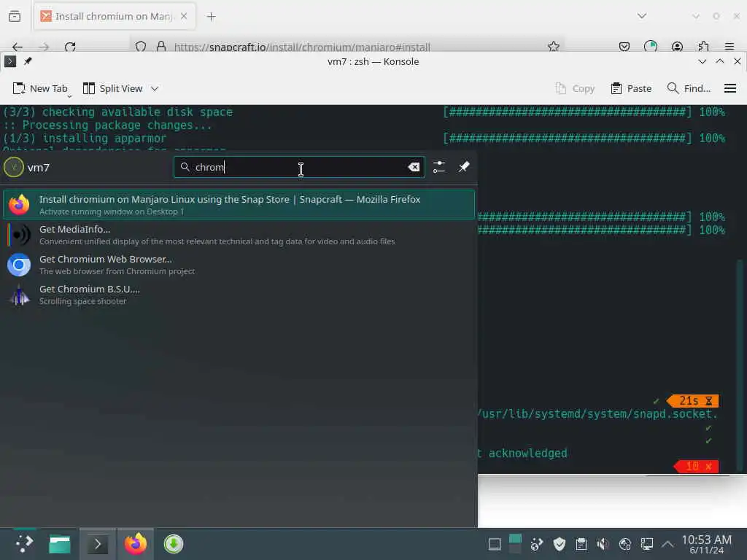Viewport: 747px width, 560px height.
Task: Toggle pin on Konsole title bar
Action: click(x=28, y=61)
